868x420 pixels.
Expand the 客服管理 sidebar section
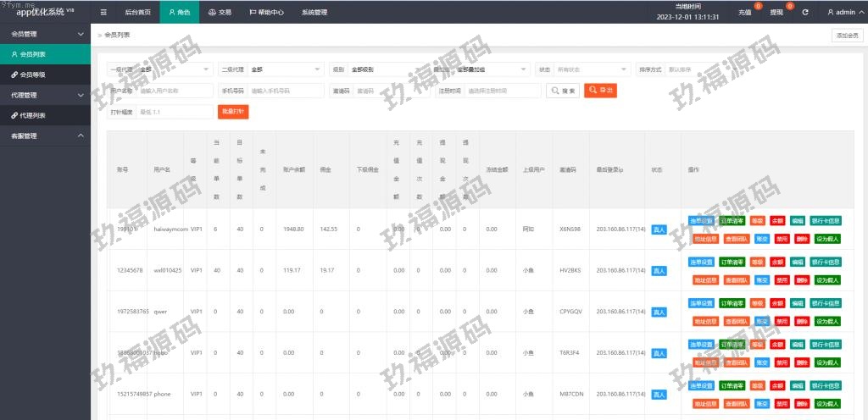click(x=45, y=135)
